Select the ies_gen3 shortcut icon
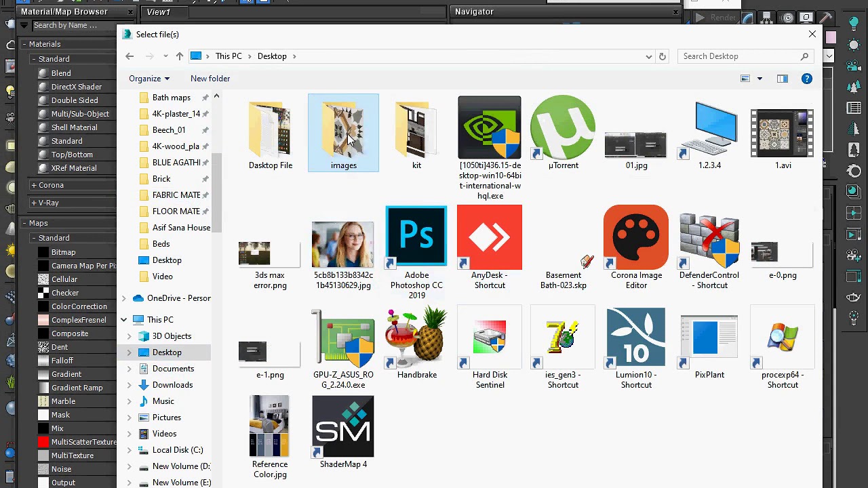 coord(563,348)
